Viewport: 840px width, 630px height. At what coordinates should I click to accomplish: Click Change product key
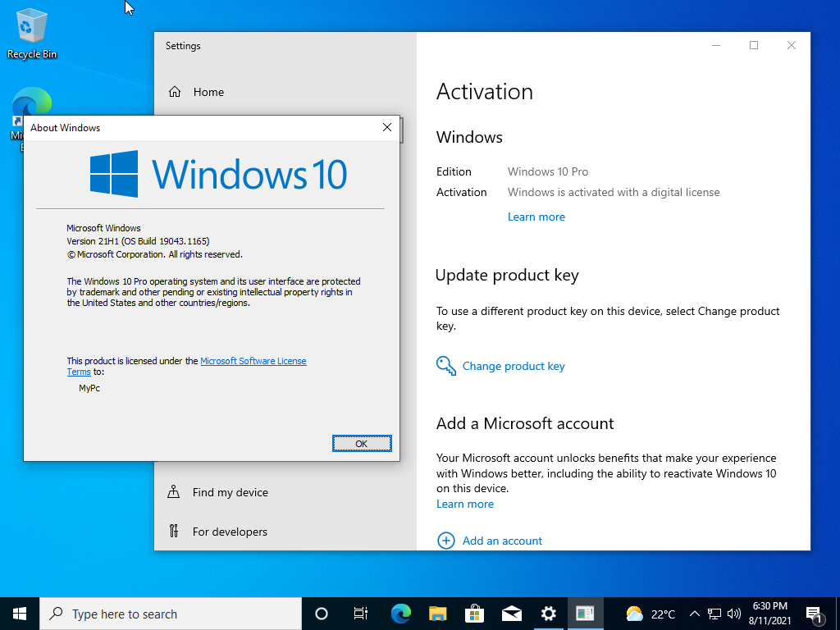(513, 366)
